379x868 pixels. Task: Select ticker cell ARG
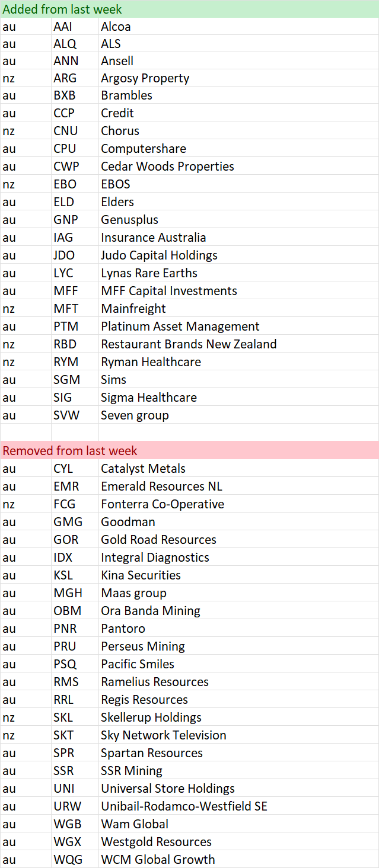coord(75,78)
